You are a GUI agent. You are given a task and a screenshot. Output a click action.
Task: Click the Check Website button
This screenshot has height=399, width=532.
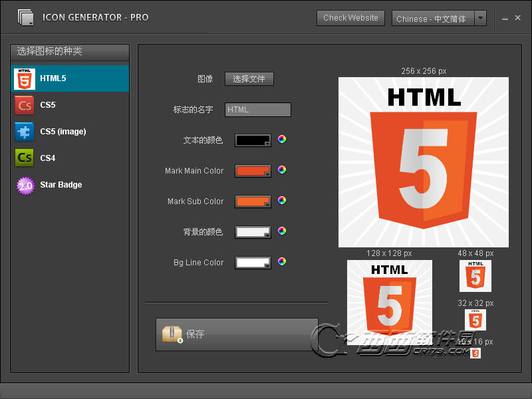[350, 18]
